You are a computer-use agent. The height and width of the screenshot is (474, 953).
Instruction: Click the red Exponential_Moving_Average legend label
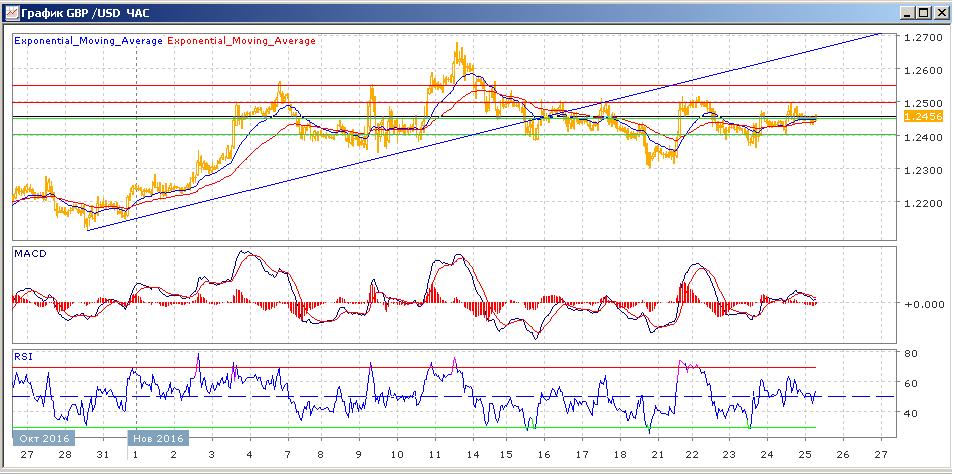pyautogui.click(x=241, y=41)
